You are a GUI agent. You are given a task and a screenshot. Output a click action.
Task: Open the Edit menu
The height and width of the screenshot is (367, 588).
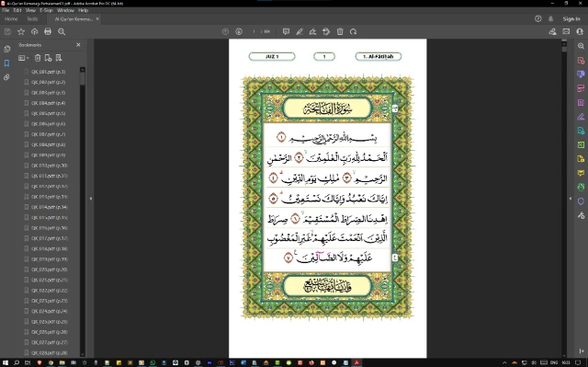click(17, 10)
